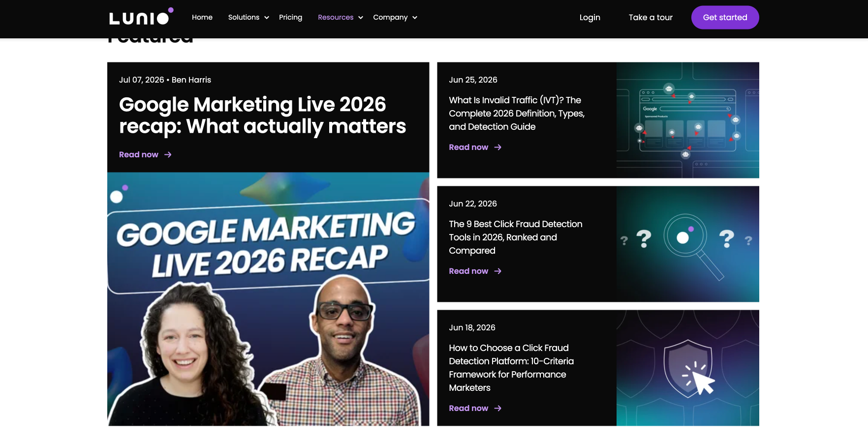This screenshot has width=868, height=438.
Task: Click the Get started button
Action: click(725, 17)
